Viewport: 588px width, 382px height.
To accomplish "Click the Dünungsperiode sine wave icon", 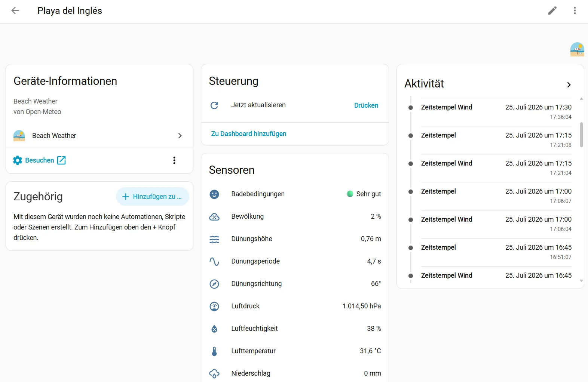I will (x=214, y=261).
